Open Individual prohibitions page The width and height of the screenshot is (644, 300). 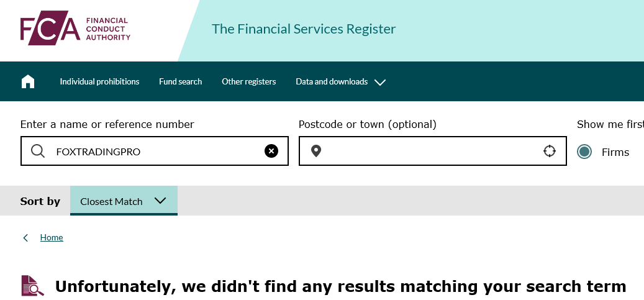(x=99, y=82)
